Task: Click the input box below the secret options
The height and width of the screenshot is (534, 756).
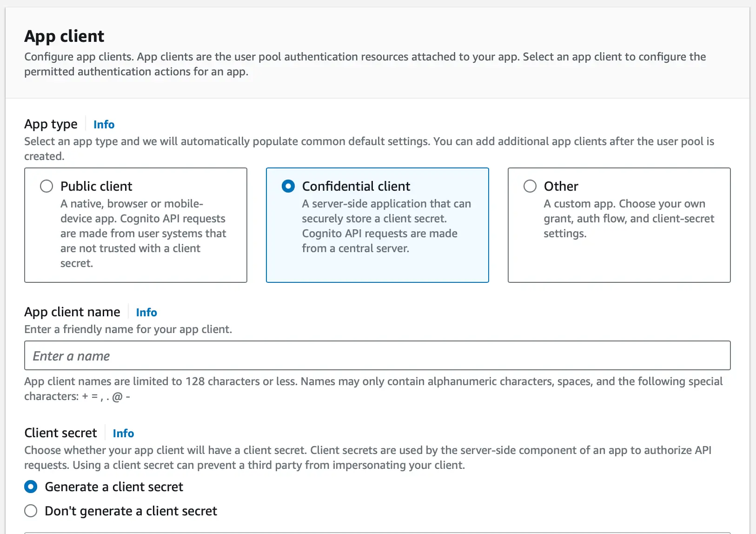Action: [378, 532]
